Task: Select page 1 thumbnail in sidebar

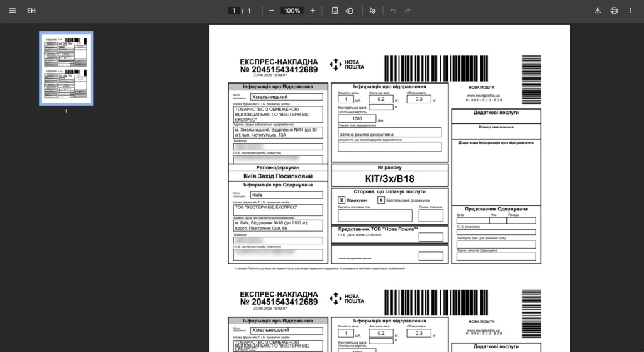Action: [x=66, y=69]
